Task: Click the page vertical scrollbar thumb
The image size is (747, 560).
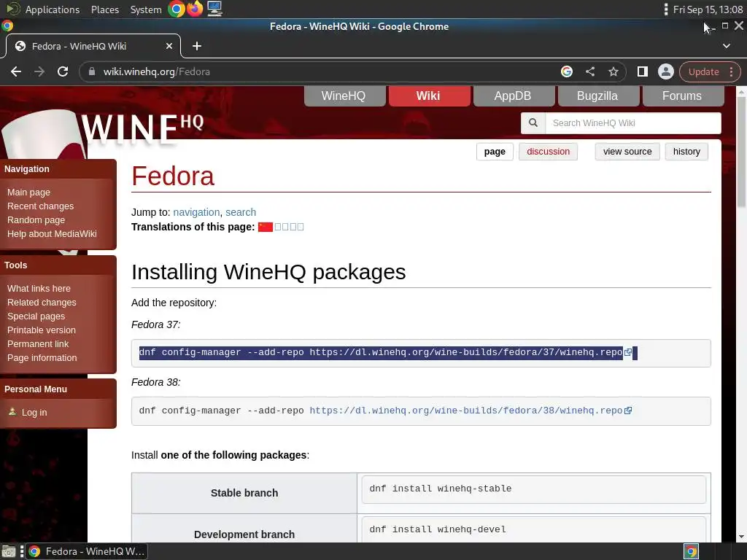Action: [x=741, y=152]
